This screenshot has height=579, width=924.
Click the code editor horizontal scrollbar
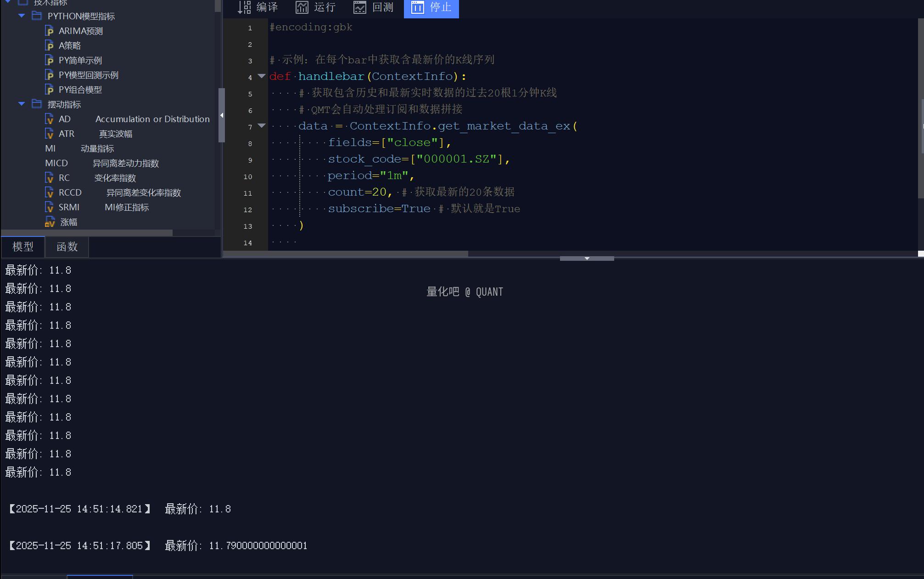pos(345,253)
